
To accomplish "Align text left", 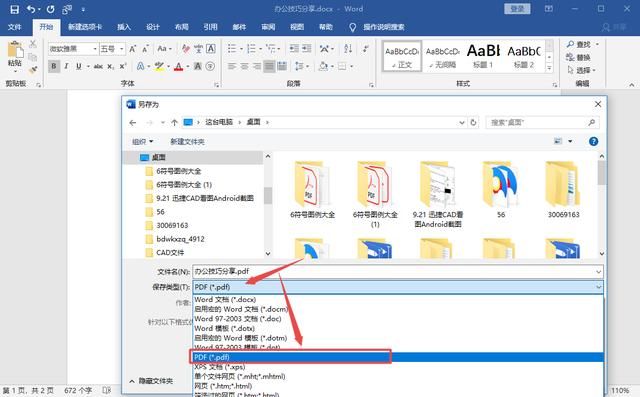I will [x=232, y=66].
